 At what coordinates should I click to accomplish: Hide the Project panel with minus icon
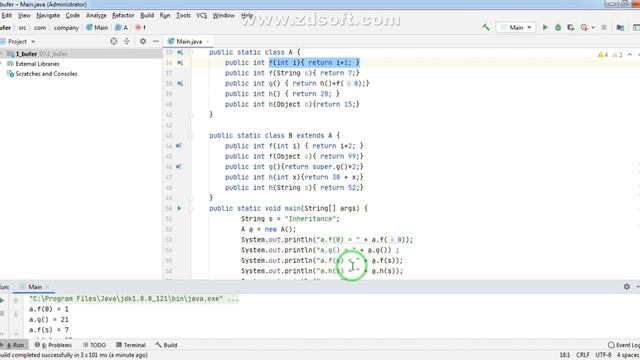156,41
